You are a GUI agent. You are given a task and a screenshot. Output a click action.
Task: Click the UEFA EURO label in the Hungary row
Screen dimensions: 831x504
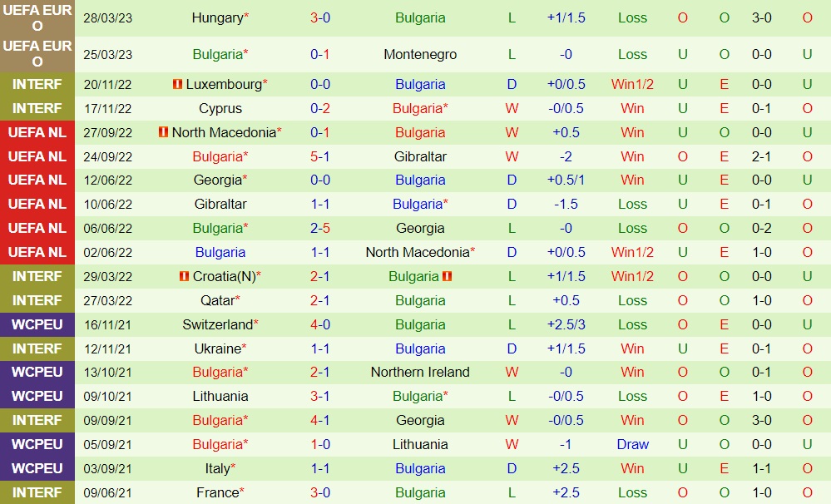pos(37,17)
